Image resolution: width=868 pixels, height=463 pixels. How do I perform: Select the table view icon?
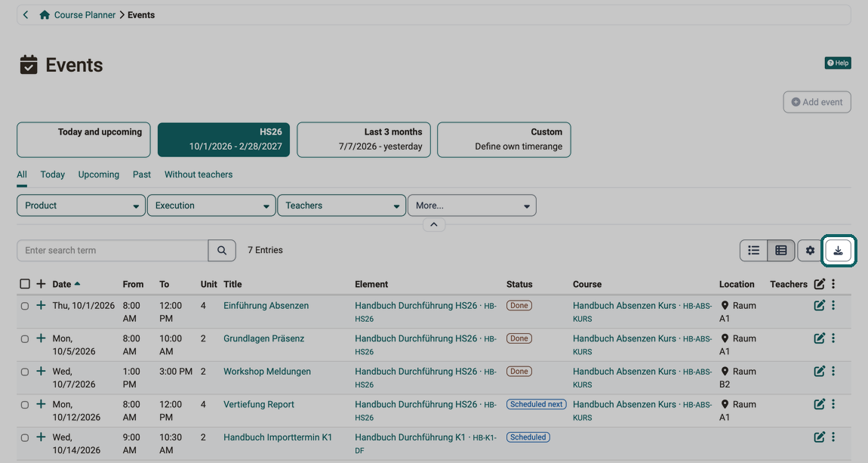click(781, 250)
